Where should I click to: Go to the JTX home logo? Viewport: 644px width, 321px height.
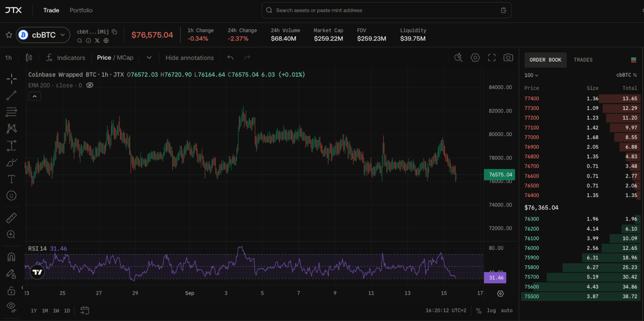[14, 10]
